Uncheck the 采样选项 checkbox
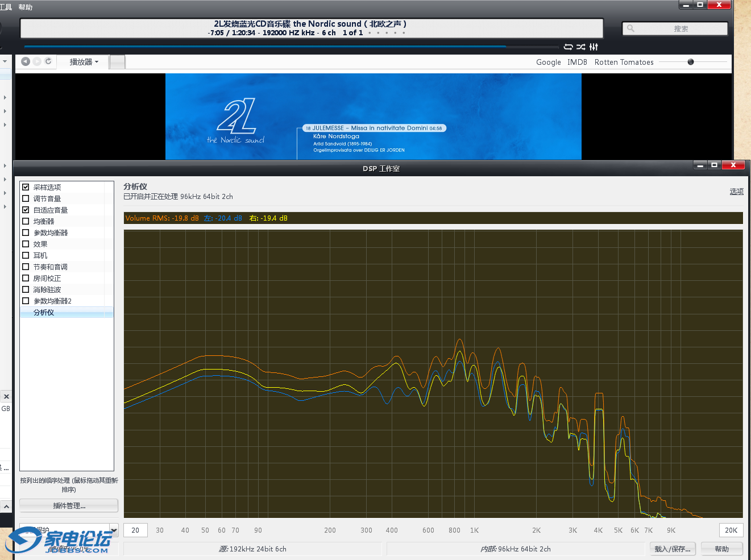 point(26,187)
